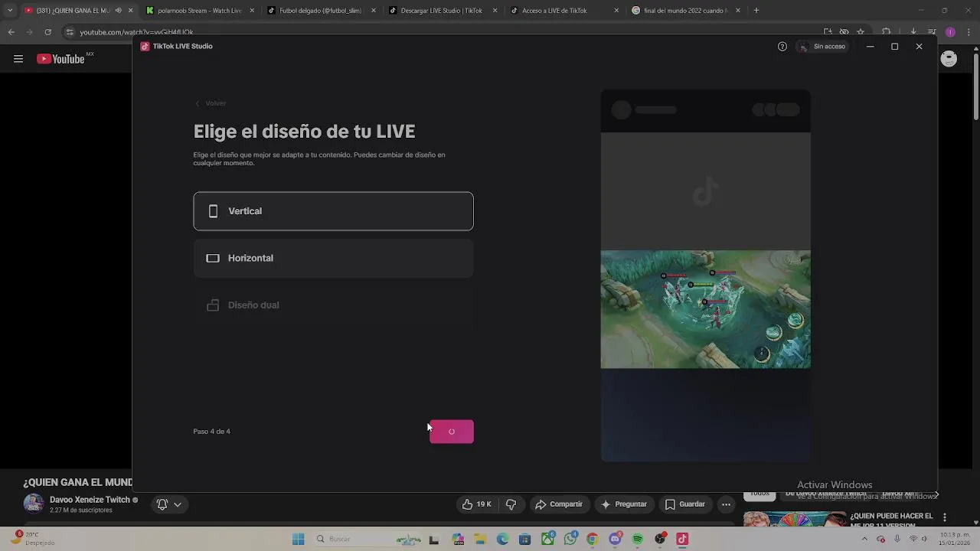This screenshot has width=980, height=551.
Task: Open the Davoo Xeneize Twitch channel name
Action: 90,500
